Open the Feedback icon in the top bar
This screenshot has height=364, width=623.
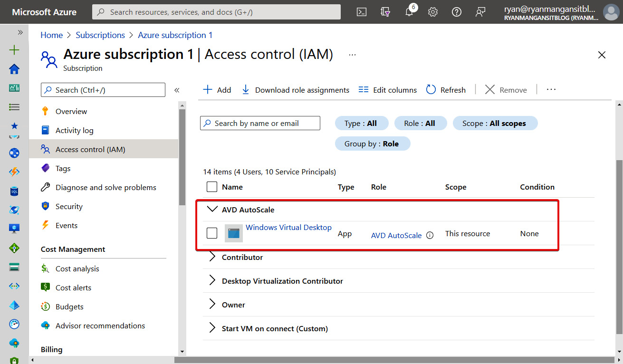[480, 12]
